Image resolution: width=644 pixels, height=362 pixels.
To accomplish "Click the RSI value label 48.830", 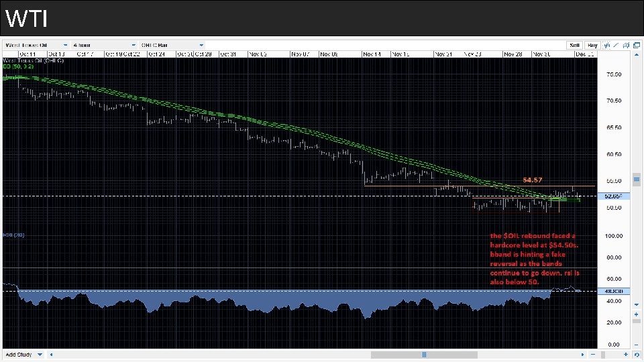I will click(x=614, y=291).
